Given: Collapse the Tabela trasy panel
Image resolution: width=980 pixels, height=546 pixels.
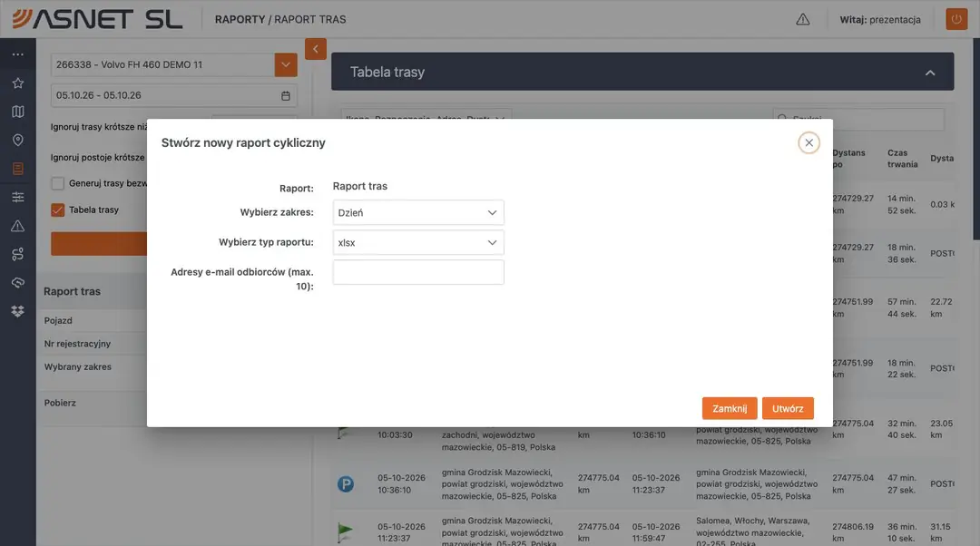Looking at the screenshot, I should click(x=930, y=73).
